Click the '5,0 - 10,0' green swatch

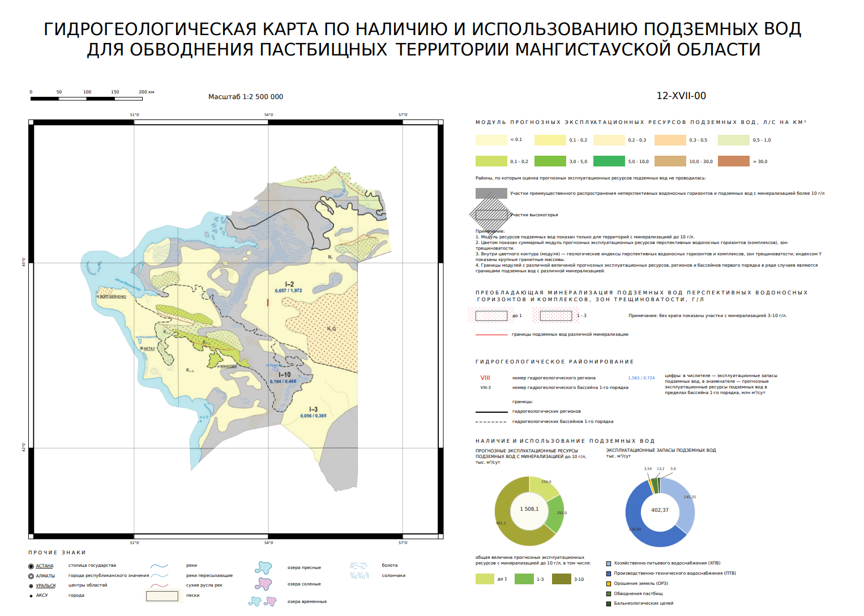609,161
